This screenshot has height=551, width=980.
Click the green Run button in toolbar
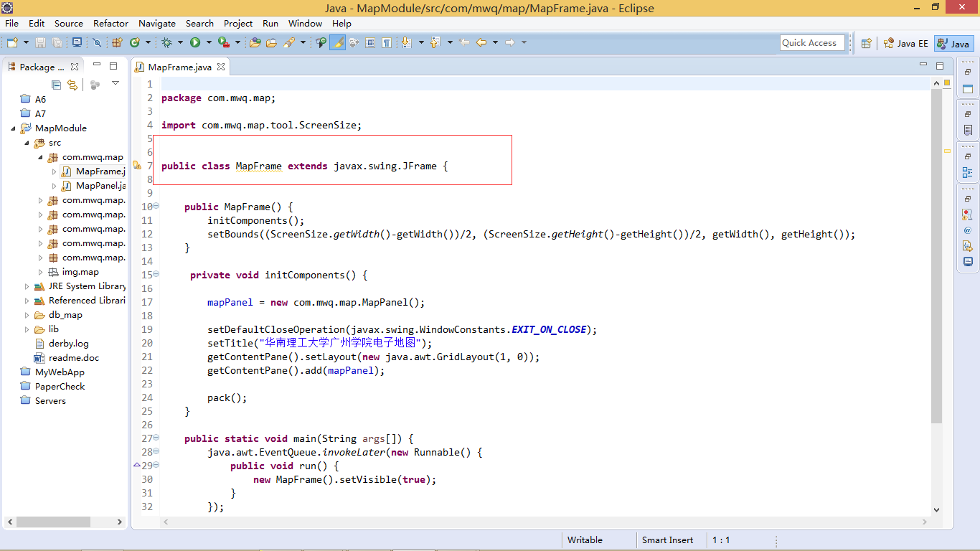click(x=194, y=43)
